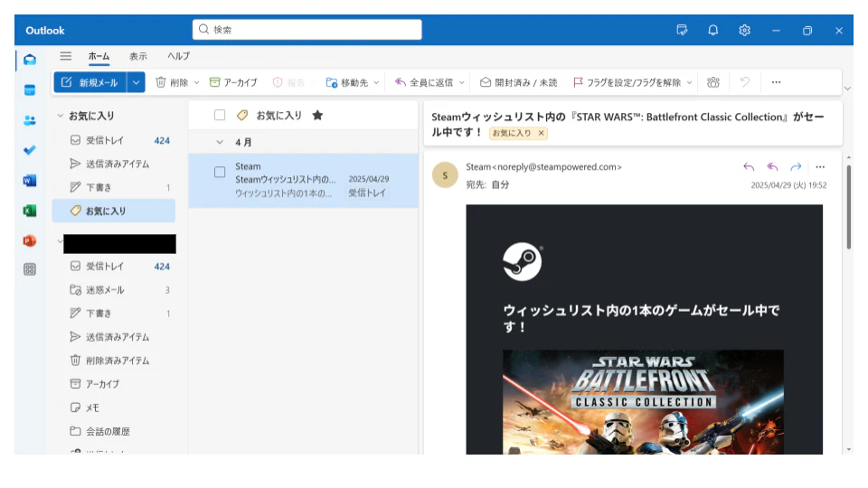Viewport: 868px width, 488px height.
Task: Open the メモ folder
Action: (114, 408)
